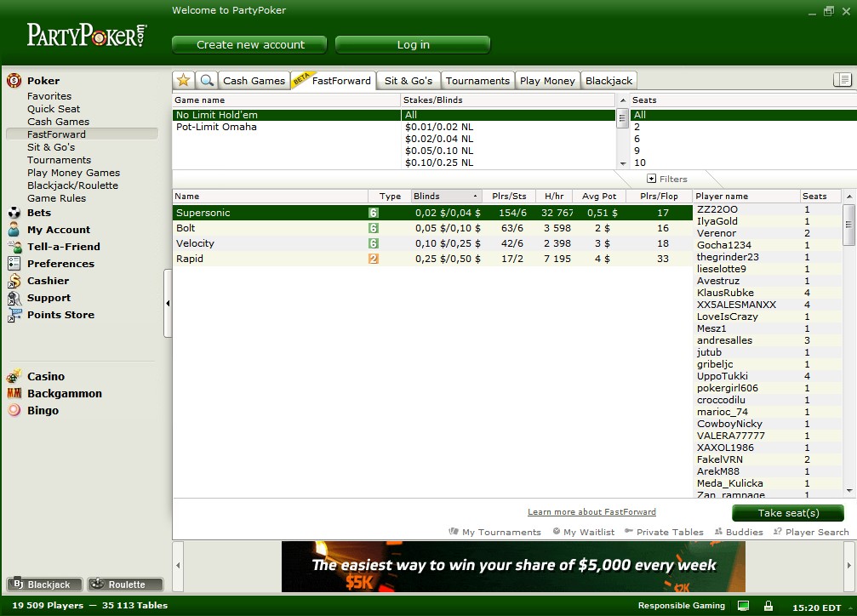
Task: Switch to the FastForward tab
Action: [x=334, y=80]
